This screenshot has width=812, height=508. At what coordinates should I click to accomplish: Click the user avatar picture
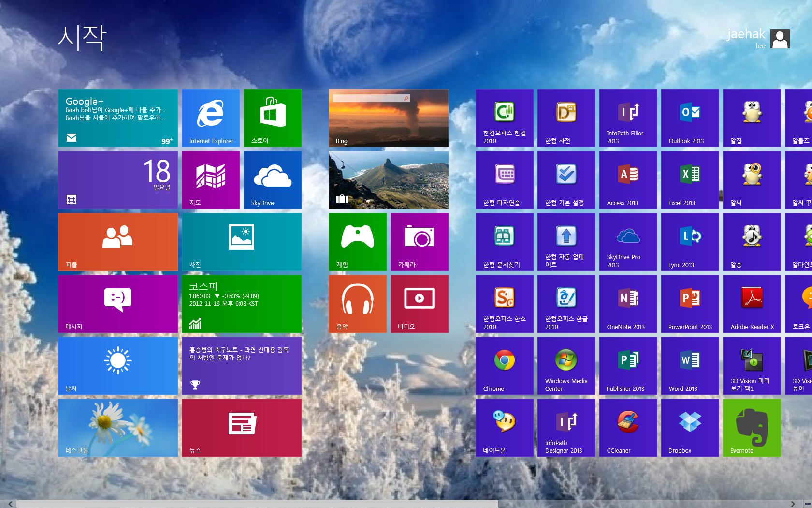pos(780,39)
